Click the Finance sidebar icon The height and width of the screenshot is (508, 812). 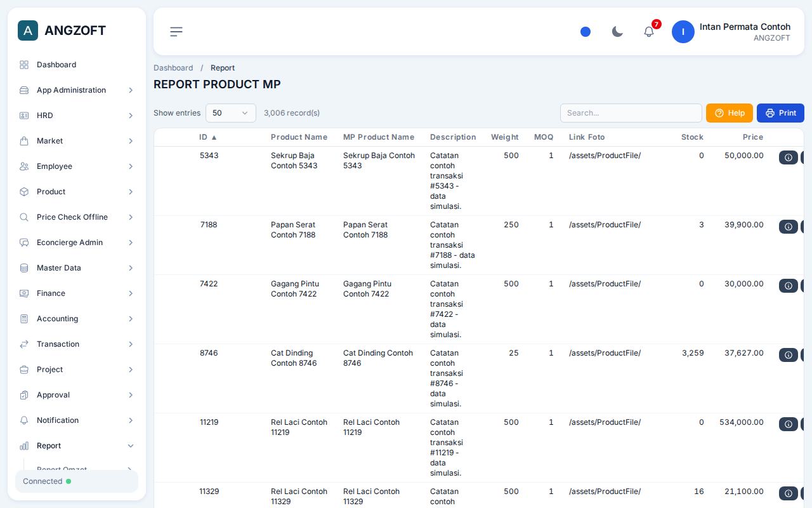[24, 293]
